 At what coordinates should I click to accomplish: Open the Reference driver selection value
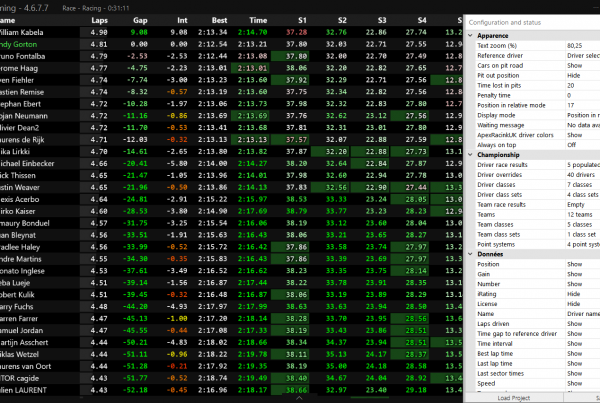[582, 55]
